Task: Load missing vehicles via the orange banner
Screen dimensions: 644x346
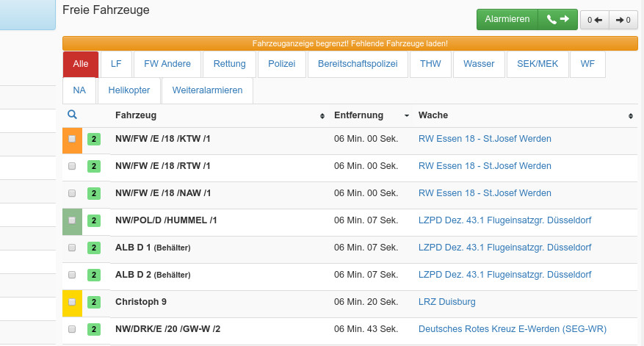Action: click(350, 43)
